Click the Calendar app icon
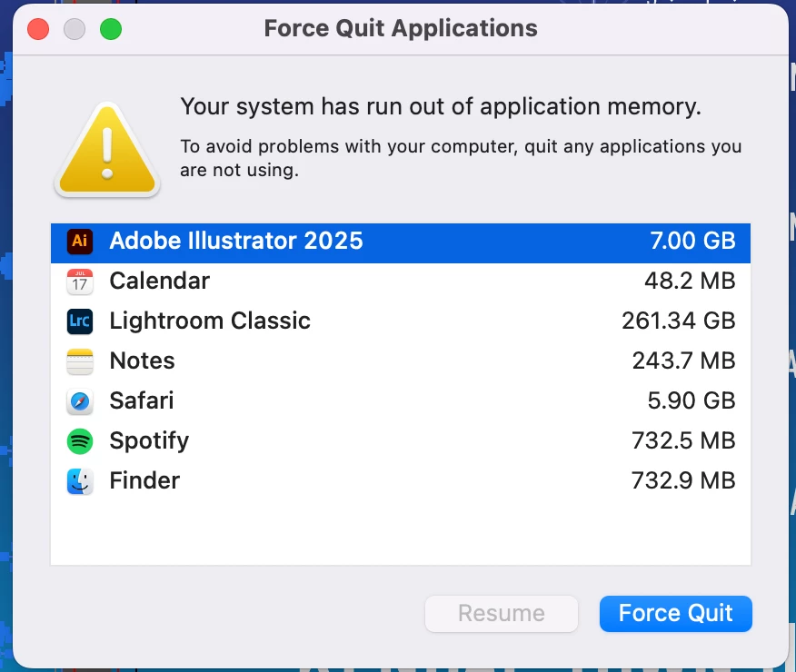This screenshot has height=672, width=796. click(80, 282)
